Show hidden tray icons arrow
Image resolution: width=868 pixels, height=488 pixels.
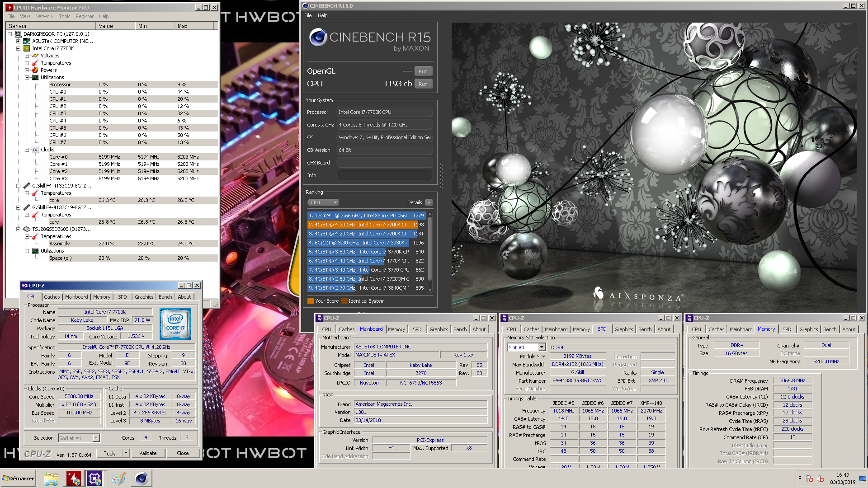[800, 478]
